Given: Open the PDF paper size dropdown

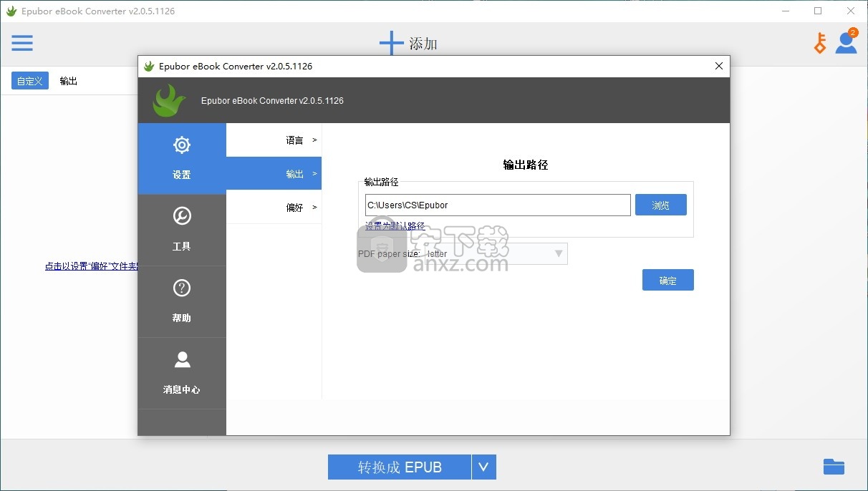Looking at the screenshot, I should (x=496, y=253).
